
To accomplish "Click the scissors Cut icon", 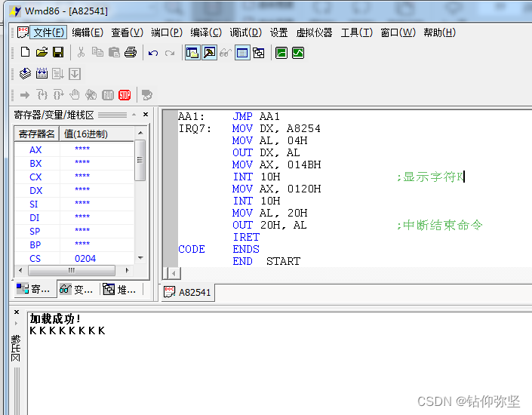I will 81,53.
